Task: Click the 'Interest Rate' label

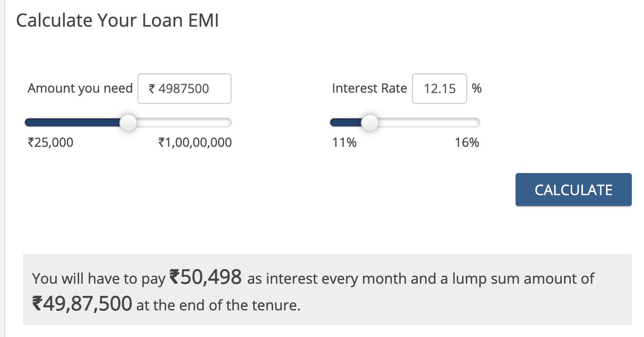Action: click(369, 88)
